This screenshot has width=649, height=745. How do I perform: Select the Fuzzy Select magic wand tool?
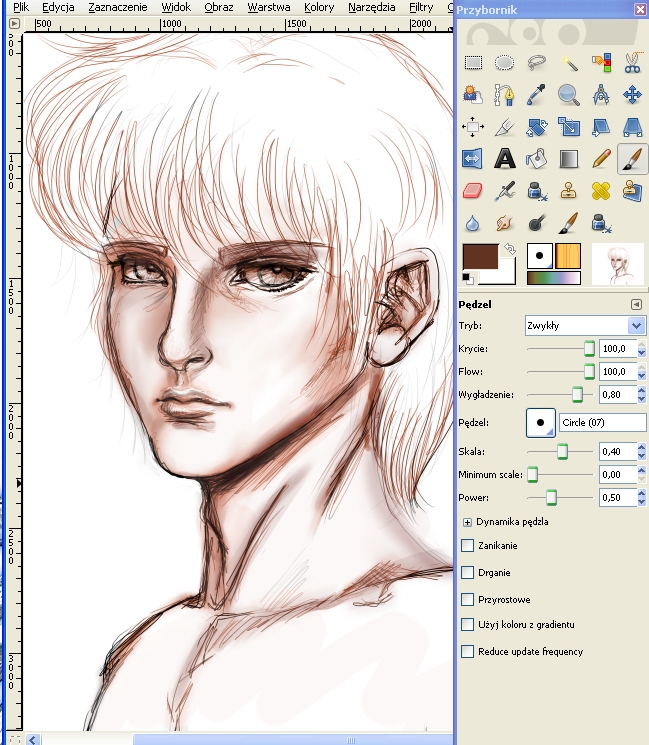point(569,62)
